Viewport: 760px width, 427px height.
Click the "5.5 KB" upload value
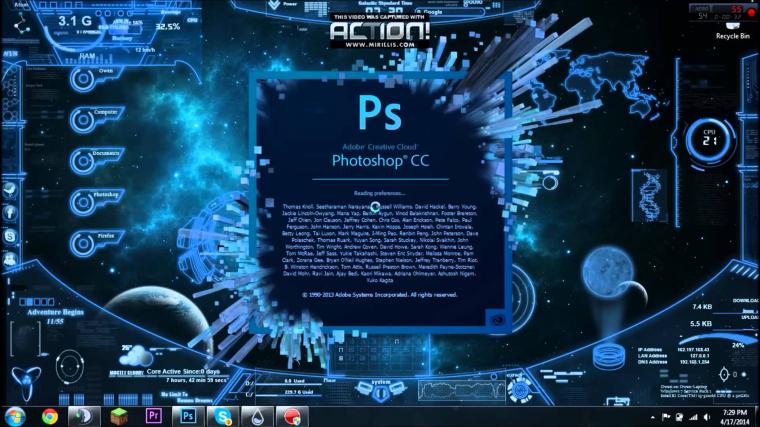[x=701, y=323]
